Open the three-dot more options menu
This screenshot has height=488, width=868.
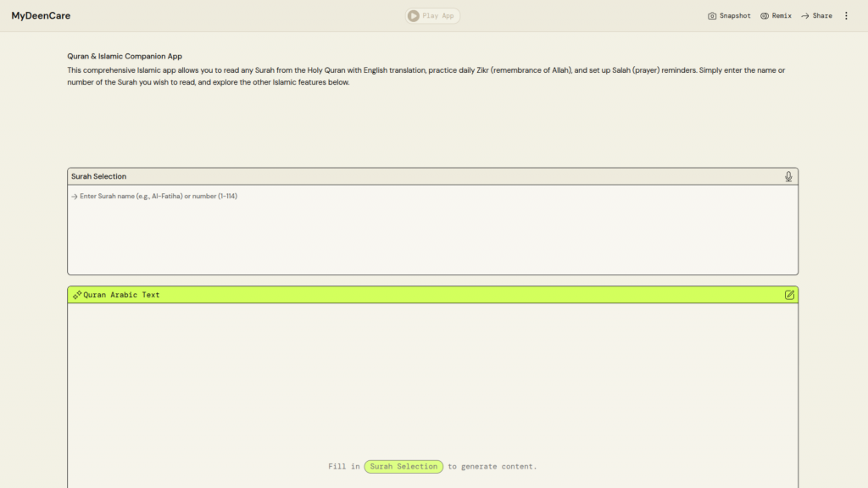845,16
